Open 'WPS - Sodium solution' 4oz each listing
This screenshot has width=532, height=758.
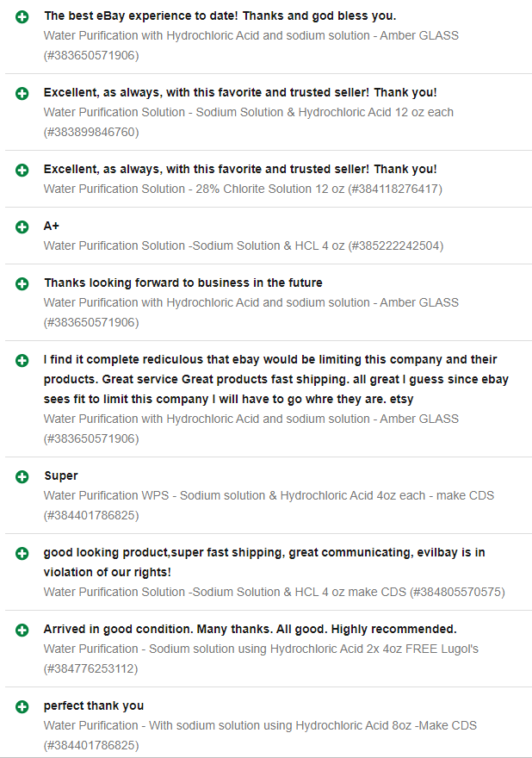[269, 495]
